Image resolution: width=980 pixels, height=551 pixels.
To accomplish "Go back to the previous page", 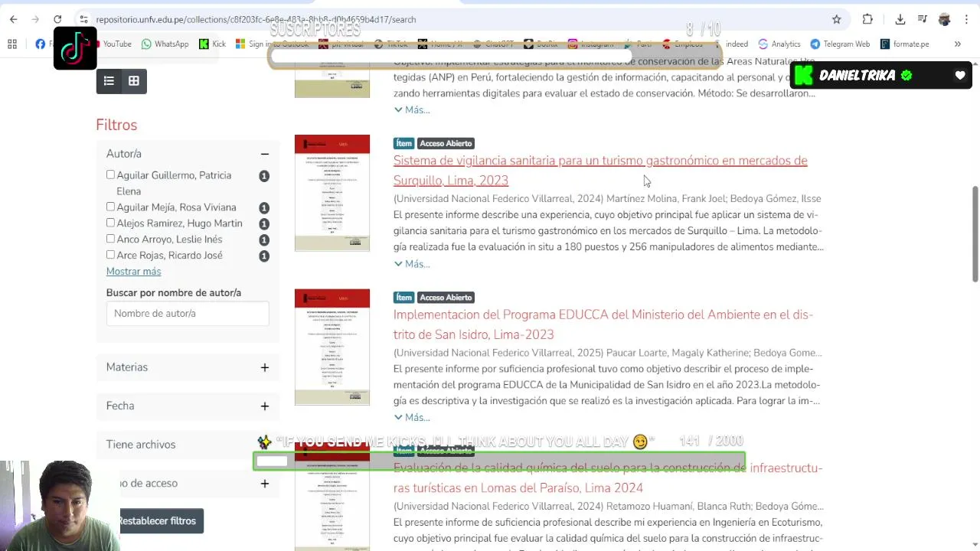I will (13, 19).
